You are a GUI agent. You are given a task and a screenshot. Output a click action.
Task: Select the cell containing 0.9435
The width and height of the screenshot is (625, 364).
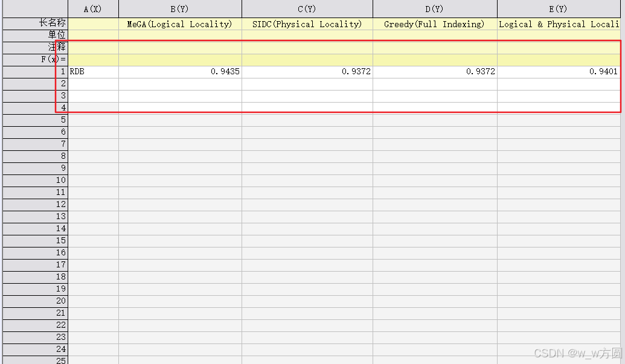point(180,72)
